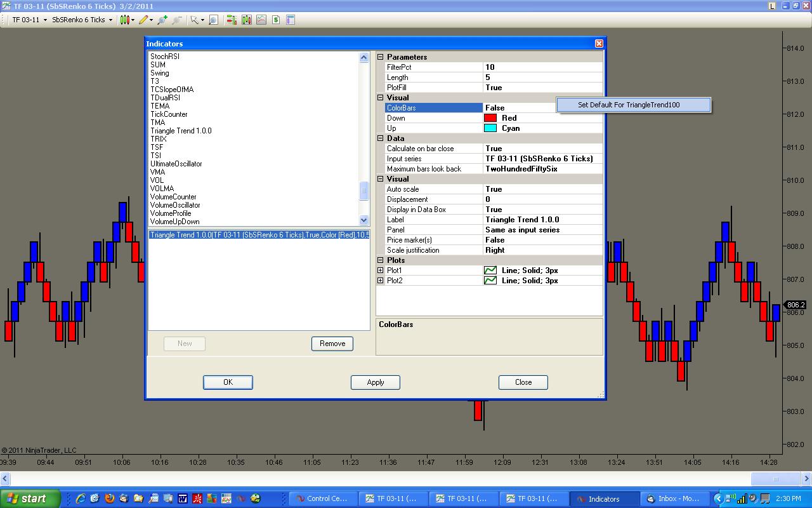
Task: Select the Indicators taskbar button
Action: pos(605,498)
